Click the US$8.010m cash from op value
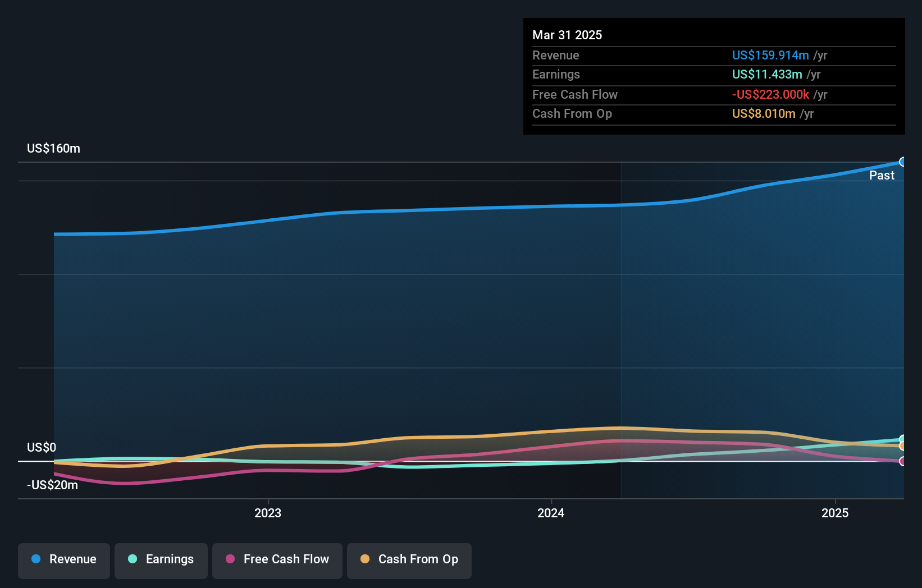Screen dimensions: 922x588 point(764,113)
